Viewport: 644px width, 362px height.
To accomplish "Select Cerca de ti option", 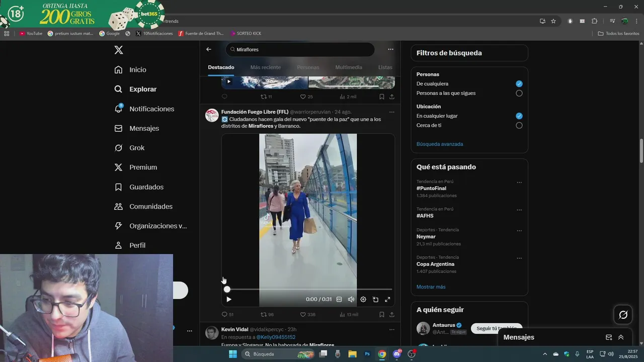I will coord(519,125).
